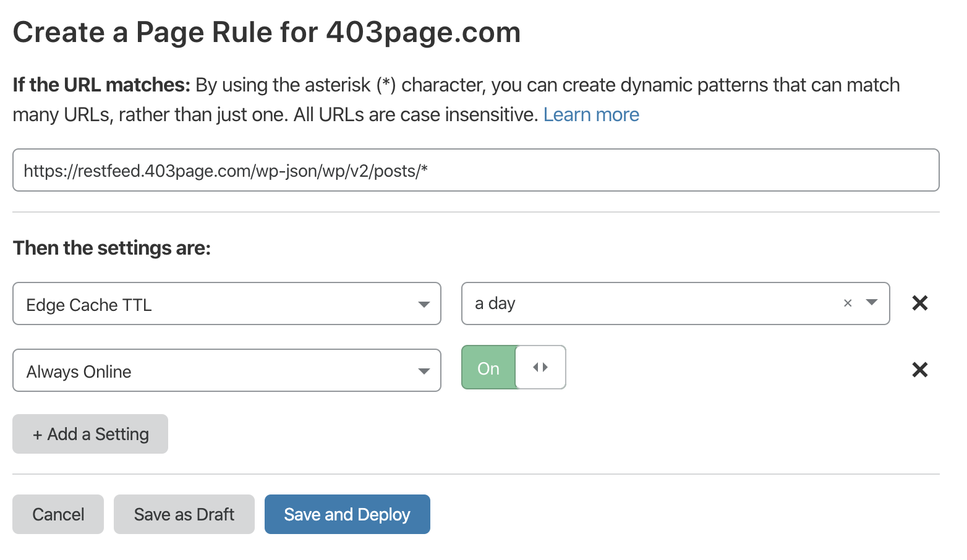
Task: Click the Edge Cache TTL setting selector
Action: pyautogui.click(x=226, y=303)
